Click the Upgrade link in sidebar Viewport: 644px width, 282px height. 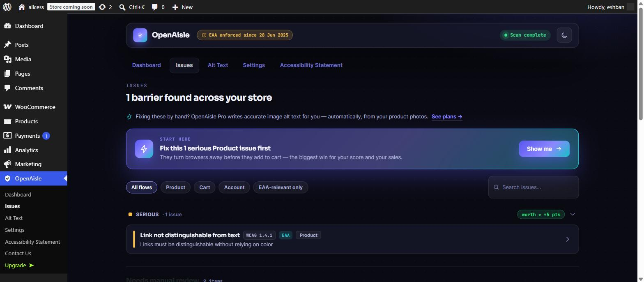[19, 266]
